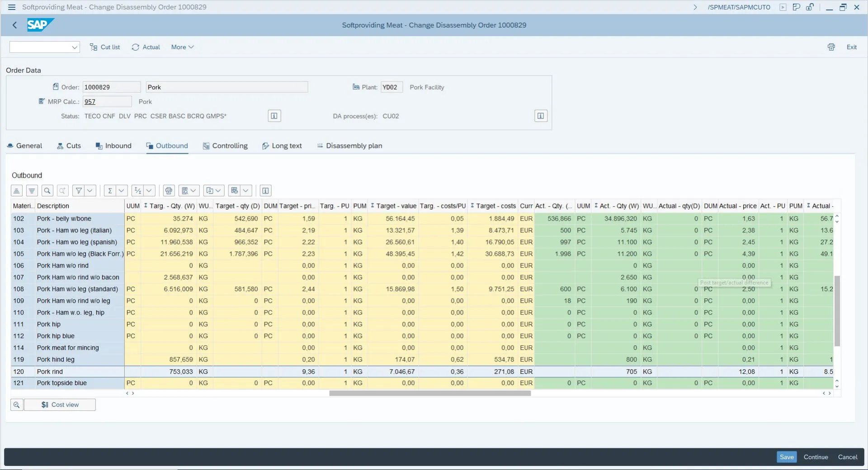Switch to the Inbound tab

point(113,146)
